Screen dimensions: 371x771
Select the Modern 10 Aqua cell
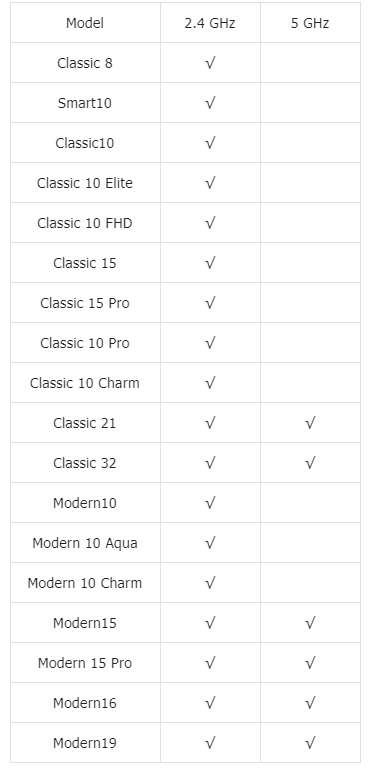pos(85,543)
